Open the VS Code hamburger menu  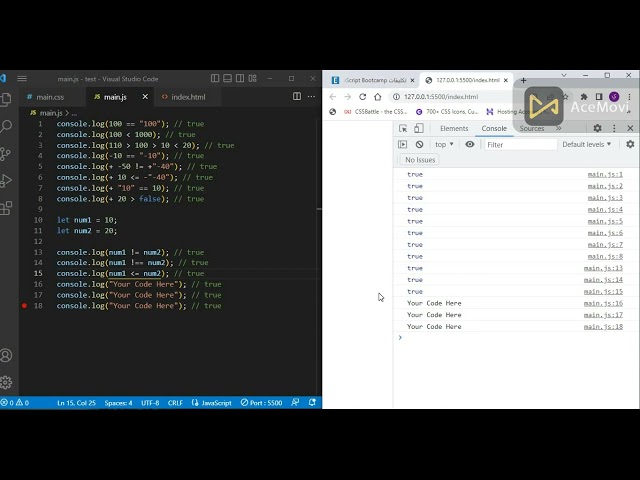(x=22, y=78)
